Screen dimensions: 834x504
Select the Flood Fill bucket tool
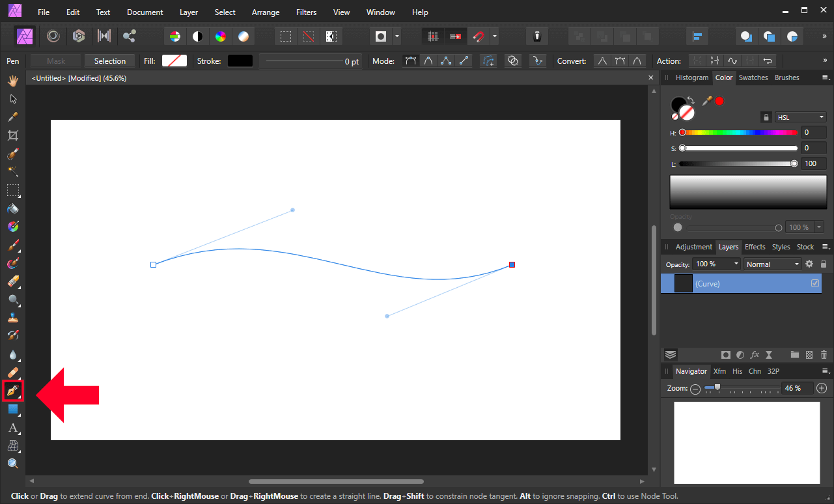click(x=12, y=209)
